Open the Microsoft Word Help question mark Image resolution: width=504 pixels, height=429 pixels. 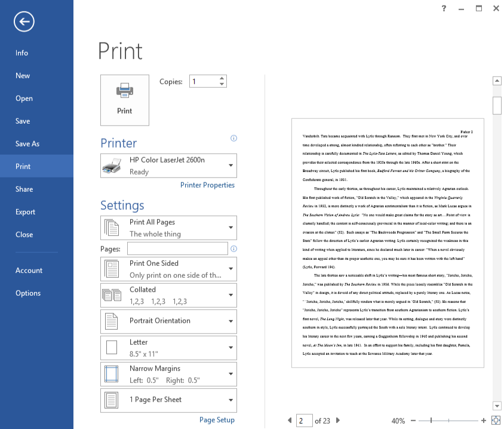click(444, 8)
